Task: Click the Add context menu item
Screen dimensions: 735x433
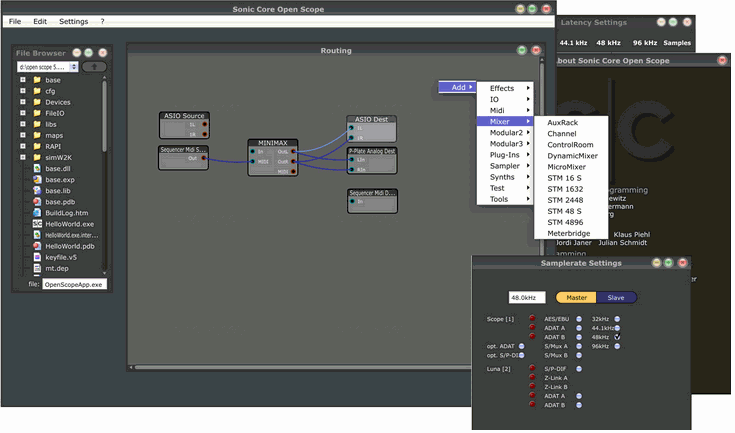Action: [458, 87]
